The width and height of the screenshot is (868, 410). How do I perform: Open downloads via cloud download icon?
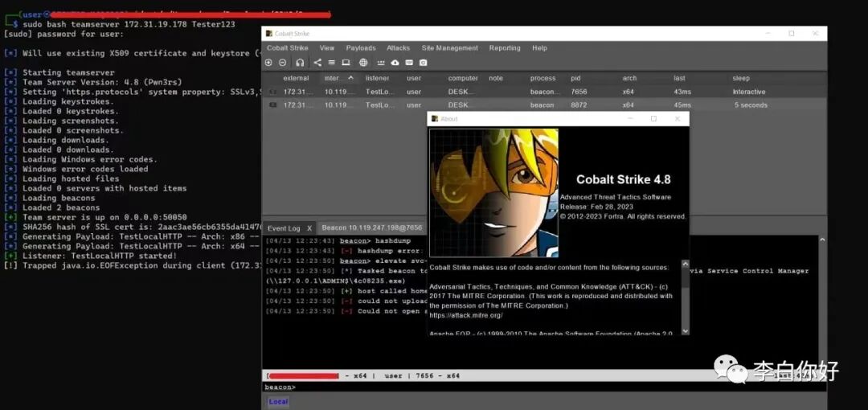[x=395, y=63]
